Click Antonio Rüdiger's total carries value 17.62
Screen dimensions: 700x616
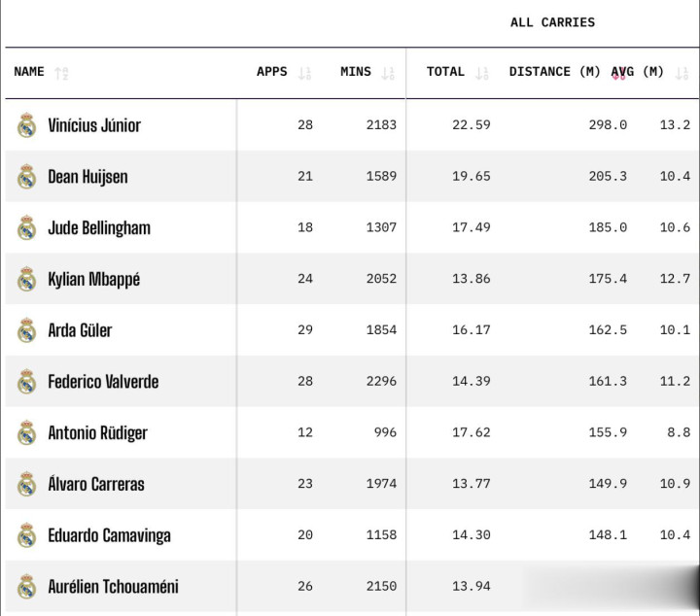coord(472,433)
